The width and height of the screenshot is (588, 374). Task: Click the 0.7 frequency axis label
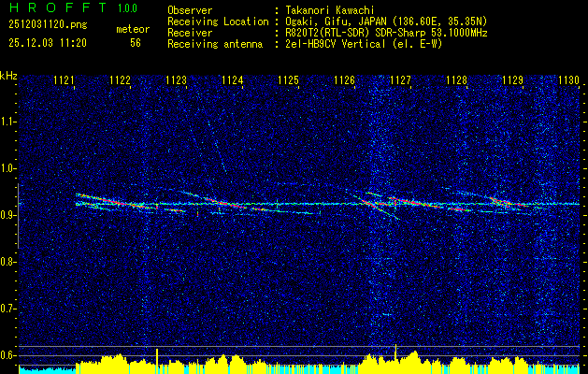(x=7, y=309)
